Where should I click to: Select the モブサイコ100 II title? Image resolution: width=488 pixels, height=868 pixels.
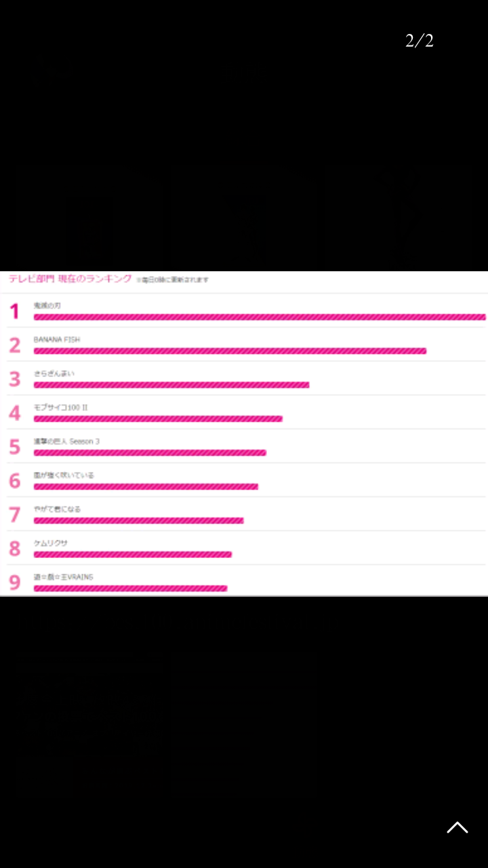(x=60, y=408)
